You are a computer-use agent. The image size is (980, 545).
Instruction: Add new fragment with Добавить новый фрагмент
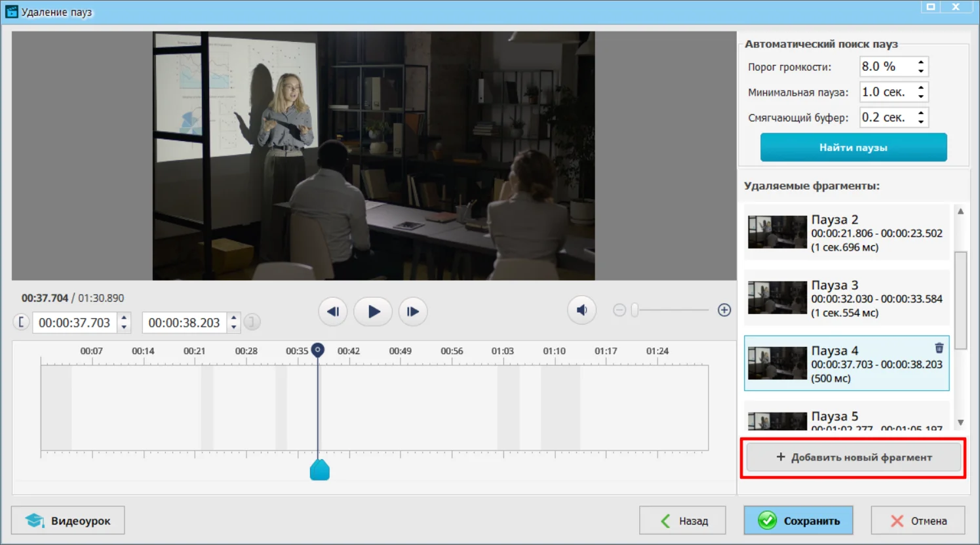(x=853, y=457)
